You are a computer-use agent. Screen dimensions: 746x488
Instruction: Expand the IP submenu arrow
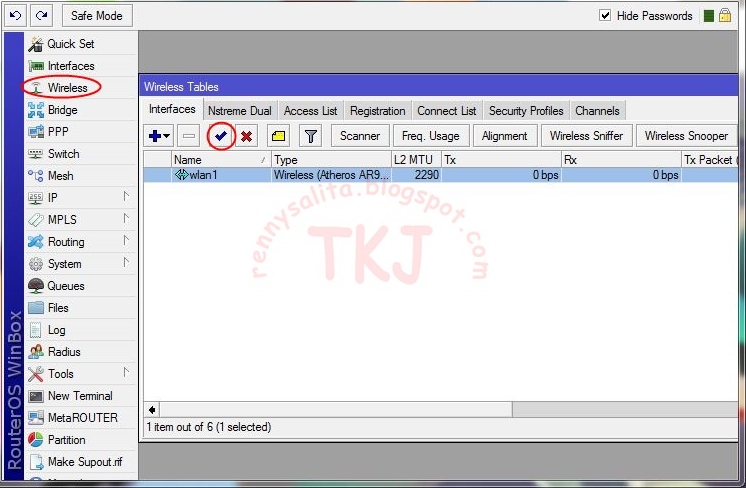point(126,196)
